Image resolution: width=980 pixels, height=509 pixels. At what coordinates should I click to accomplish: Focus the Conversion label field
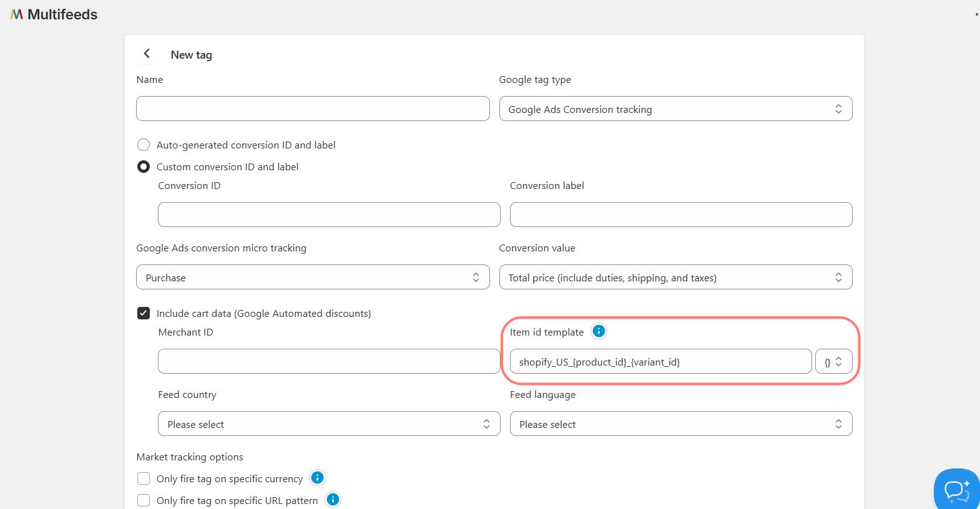pyautogui.click(x=681, y=215)
